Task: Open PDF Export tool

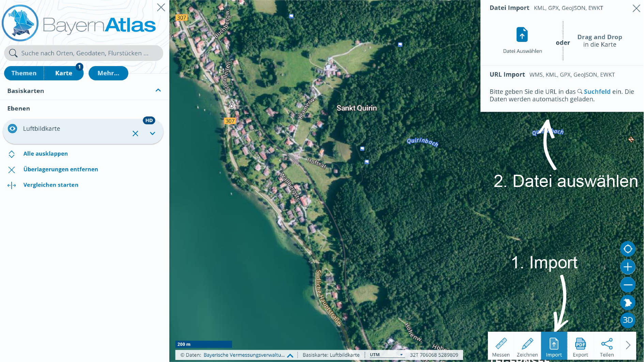Action: [580, 346]
